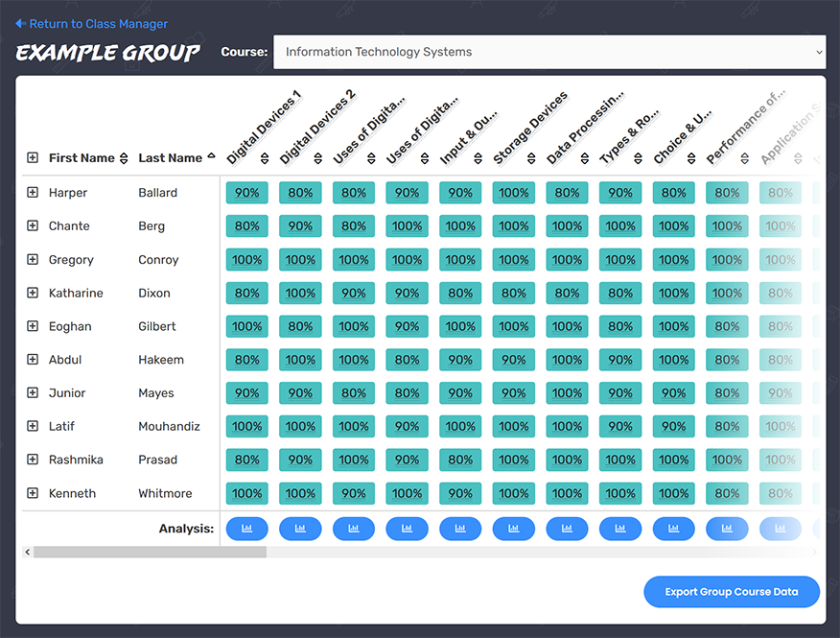Click sort arrows under Storage Devices column
The height and width of the screenshot is (638, 840).
(531, 158)
